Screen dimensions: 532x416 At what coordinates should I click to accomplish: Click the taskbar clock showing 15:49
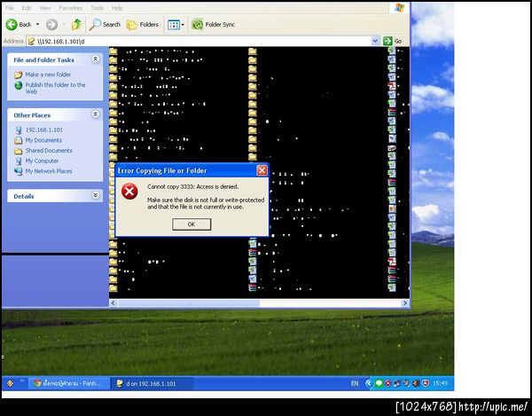(x=440, y=383)
